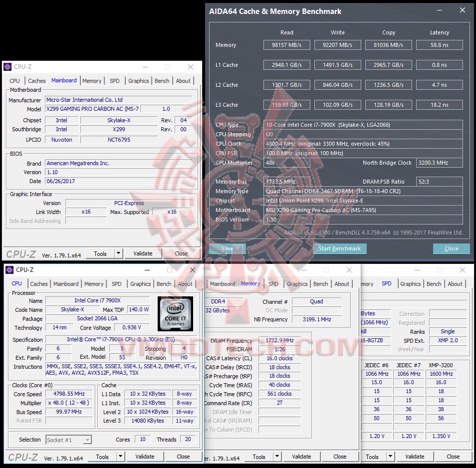Click Tools button in Memory tab window
476x468 pixels.
[259, 457]
